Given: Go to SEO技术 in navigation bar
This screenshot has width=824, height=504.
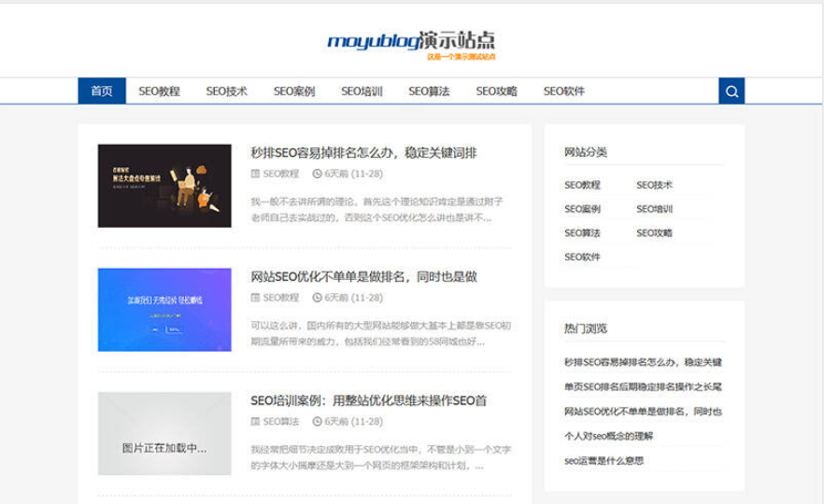Looking at the screenshot, I should [x=226, y=91].
